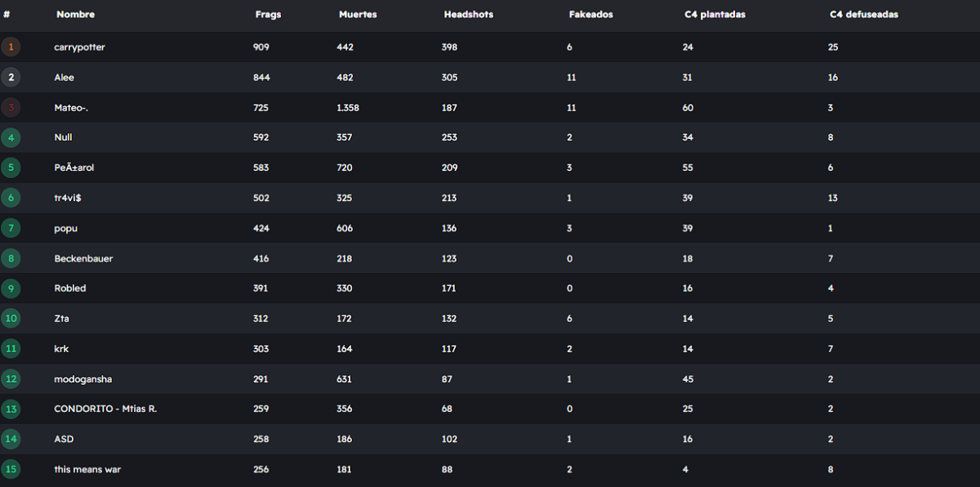The image size is (980, 487).
Task: Open the Beckenbauer player entry
Action: [x=83, y=258]
